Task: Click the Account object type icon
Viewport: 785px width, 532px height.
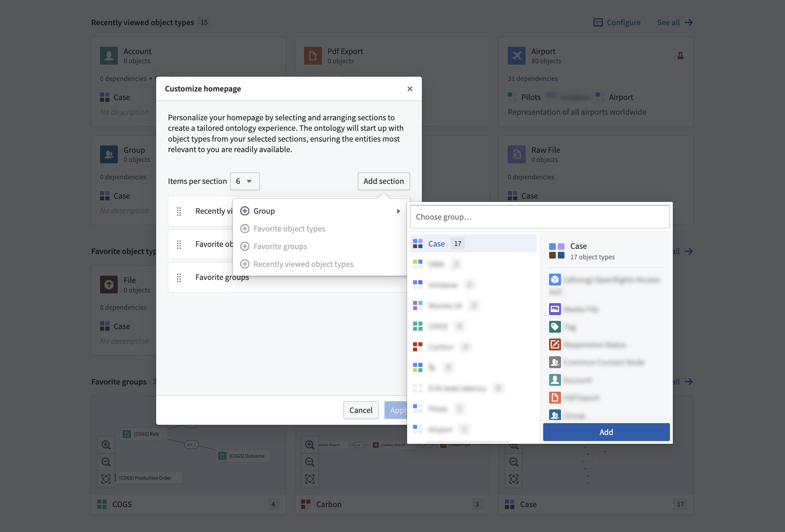Action: (x=109, y=56)
